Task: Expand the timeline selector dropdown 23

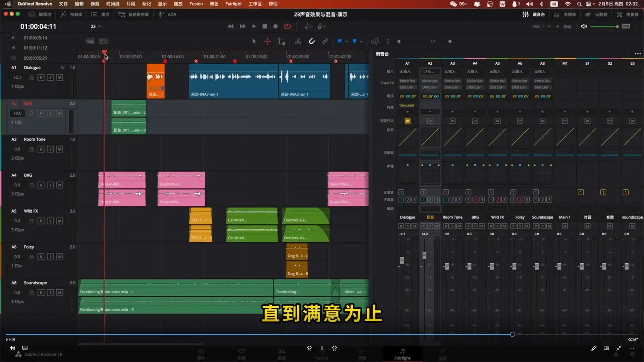Action: pos(96,26)
